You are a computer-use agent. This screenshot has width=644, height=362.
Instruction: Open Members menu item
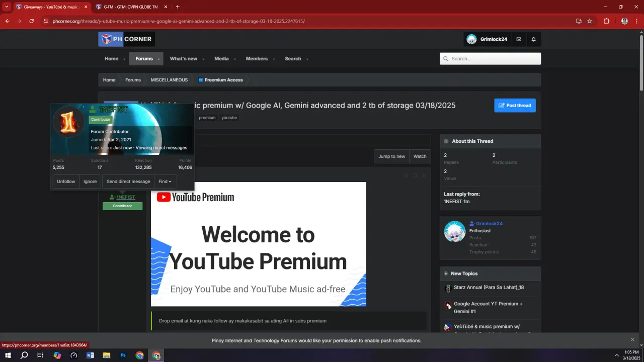(x=257, y=59)
